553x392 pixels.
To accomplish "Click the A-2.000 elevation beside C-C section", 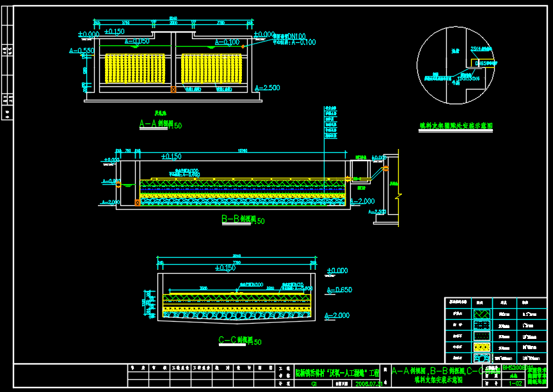I will click(x=337, y=315).
